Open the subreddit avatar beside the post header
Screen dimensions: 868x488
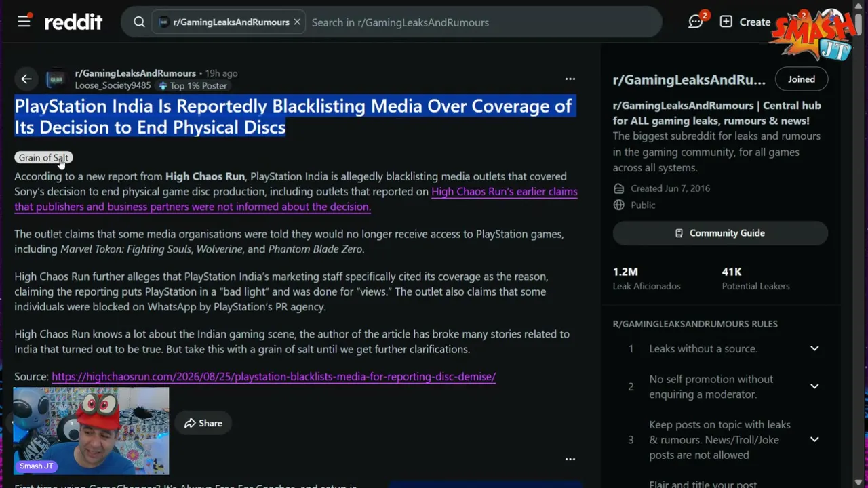click(x=56, y=79)
